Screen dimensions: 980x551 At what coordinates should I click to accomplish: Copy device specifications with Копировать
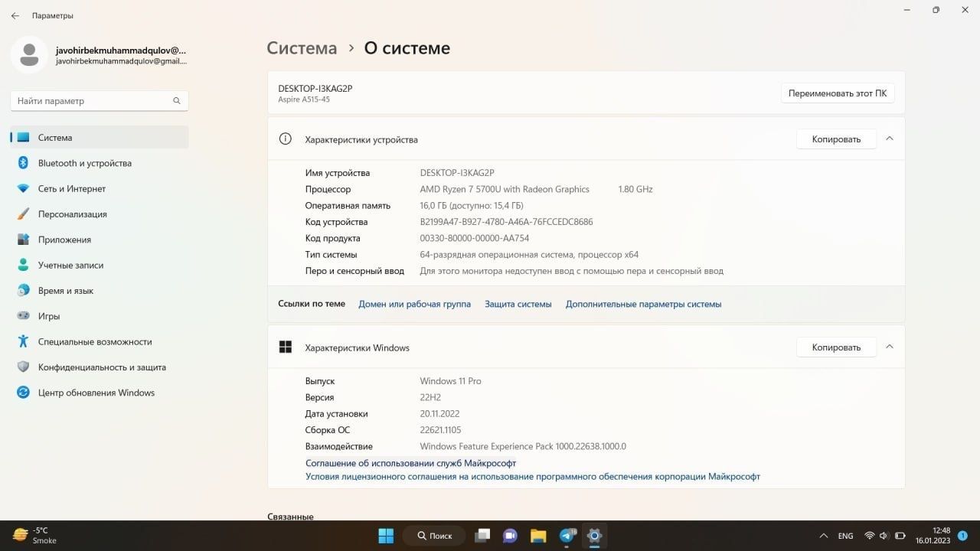point(836,139)
